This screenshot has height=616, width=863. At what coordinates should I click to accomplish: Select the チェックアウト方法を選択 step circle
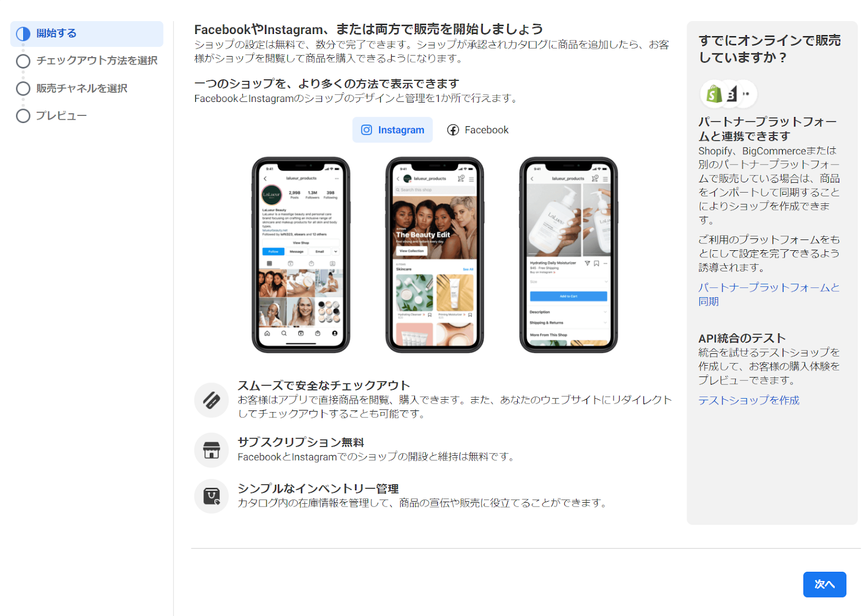(x=23, y=61)
